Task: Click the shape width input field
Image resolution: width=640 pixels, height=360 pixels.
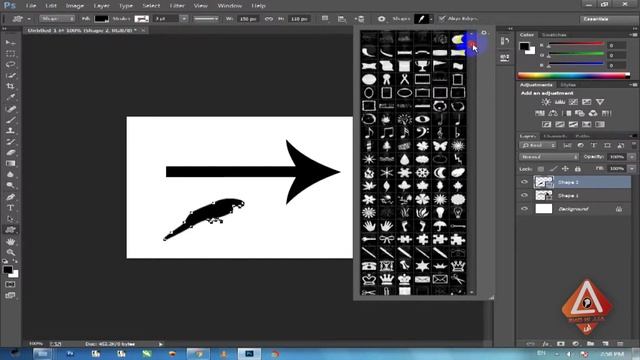Action: point(248,19)
